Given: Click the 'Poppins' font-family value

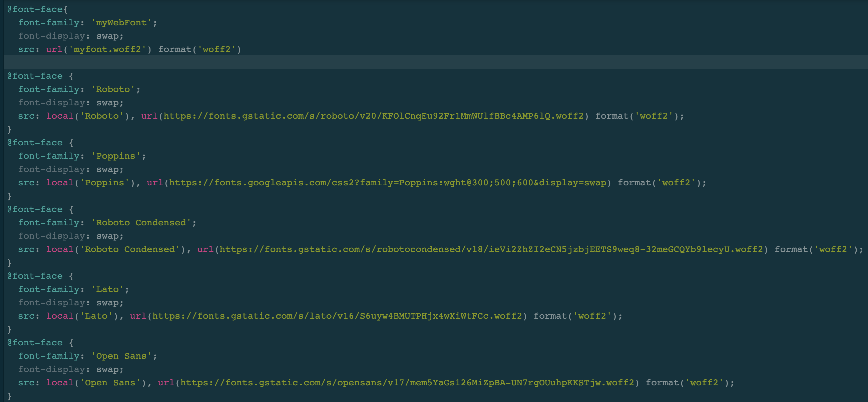Looking at the screenshot, I should (115, 156).
